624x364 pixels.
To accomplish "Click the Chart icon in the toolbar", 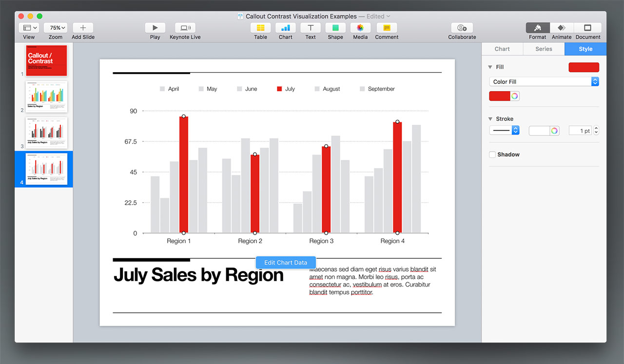I will (x=286, y=28).
